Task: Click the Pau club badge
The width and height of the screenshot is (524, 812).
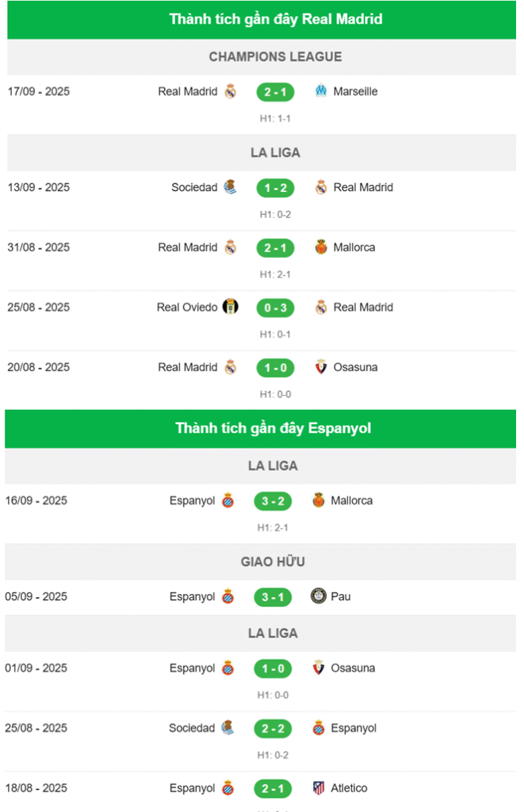Action: click(x=319, y=596)
